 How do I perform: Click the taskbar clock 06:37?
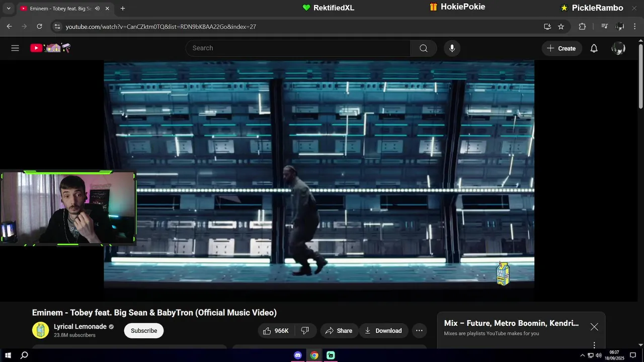(614, 355)
